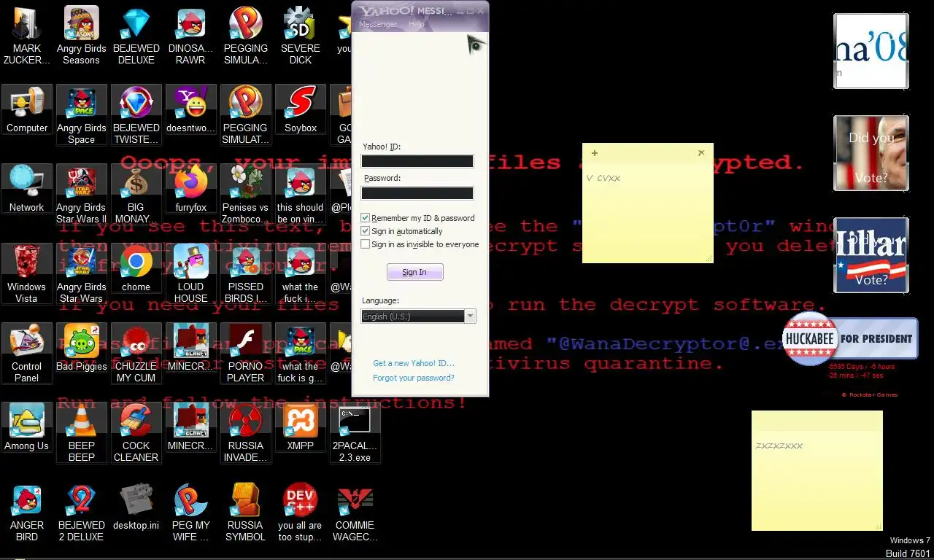
Task: Open the RUSSIA INVADE... shortcut
Action: (245, 432)
